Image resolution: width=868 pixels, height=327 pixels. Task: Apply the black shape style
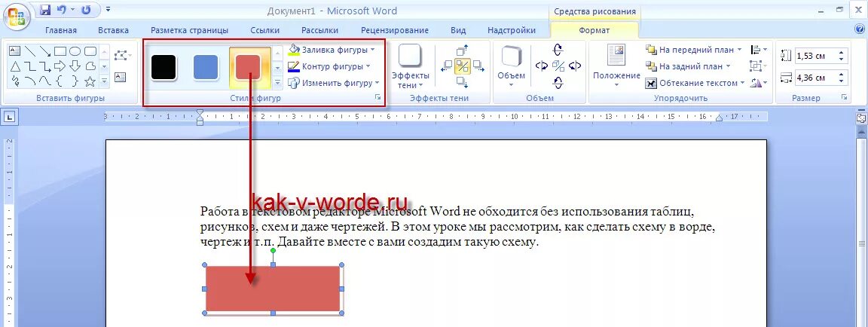coord(164,67)
